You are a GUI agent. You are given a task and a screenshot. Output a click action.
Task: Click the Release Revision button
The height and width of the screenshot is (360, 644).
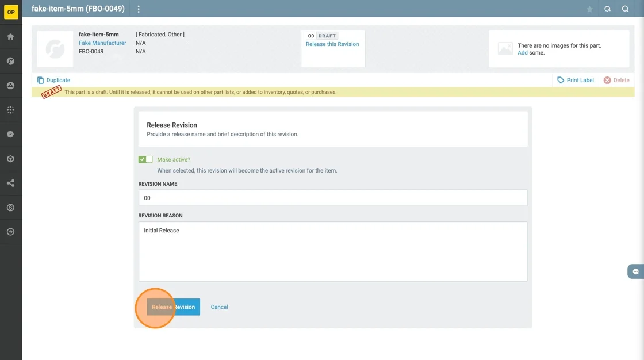coord(173,307)
